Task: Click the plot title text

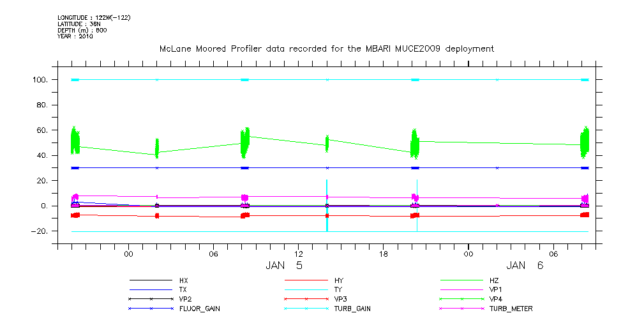Action: (326, 49)
